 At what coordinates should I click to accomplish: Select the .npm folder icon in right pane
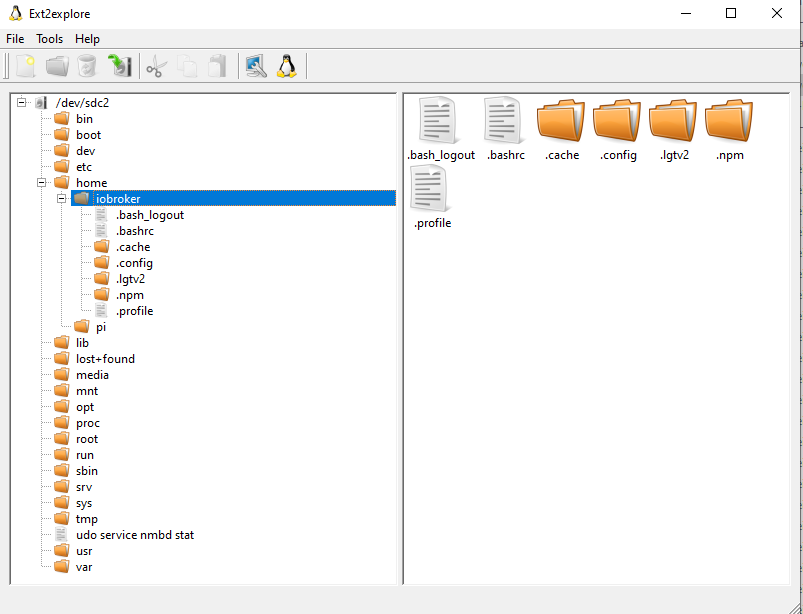tap(729, 130)
